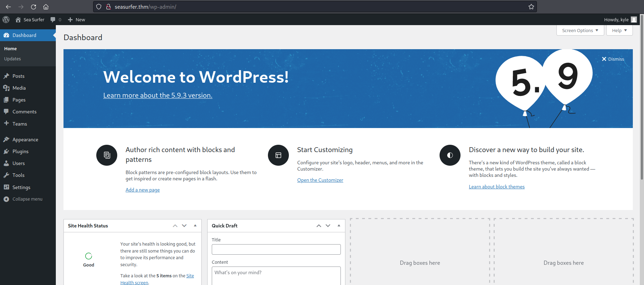
Task: Move Quick Draft box up
Action: coord(319,226)
